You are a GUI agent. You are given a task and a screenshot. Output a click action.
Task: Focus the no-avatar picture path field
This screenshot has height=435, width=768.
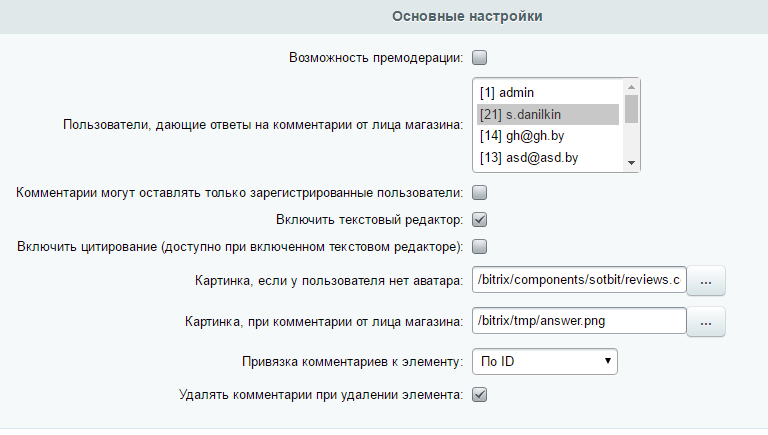click(x=579, y=280)
